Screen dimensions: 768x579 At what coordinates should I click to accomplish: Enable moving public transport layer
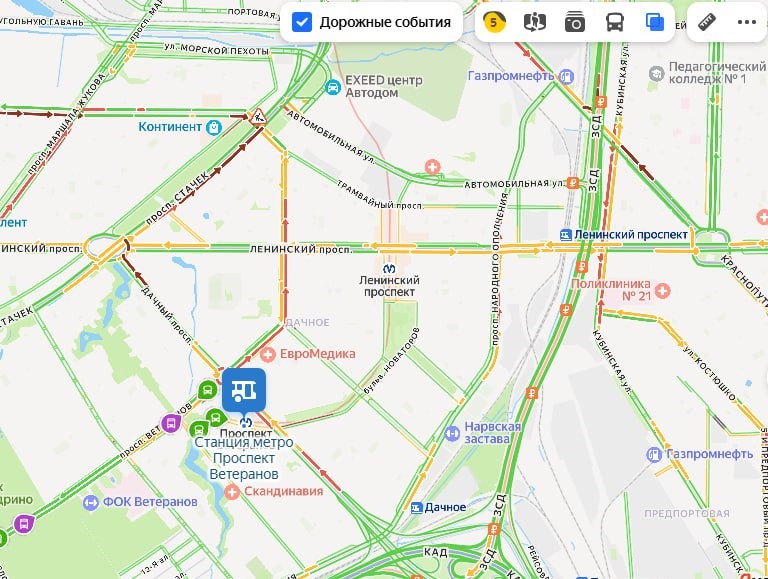[x=615, y=22]
